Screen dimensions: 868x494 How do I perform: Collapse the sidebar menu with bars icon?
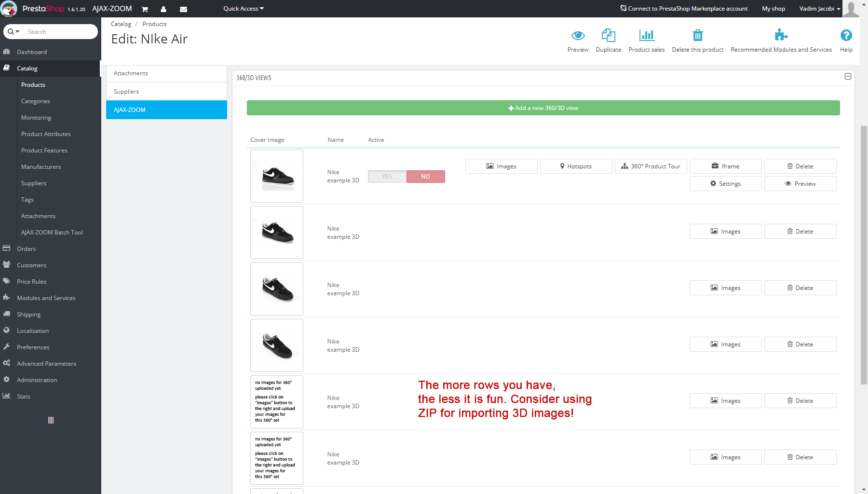point(51,420)
